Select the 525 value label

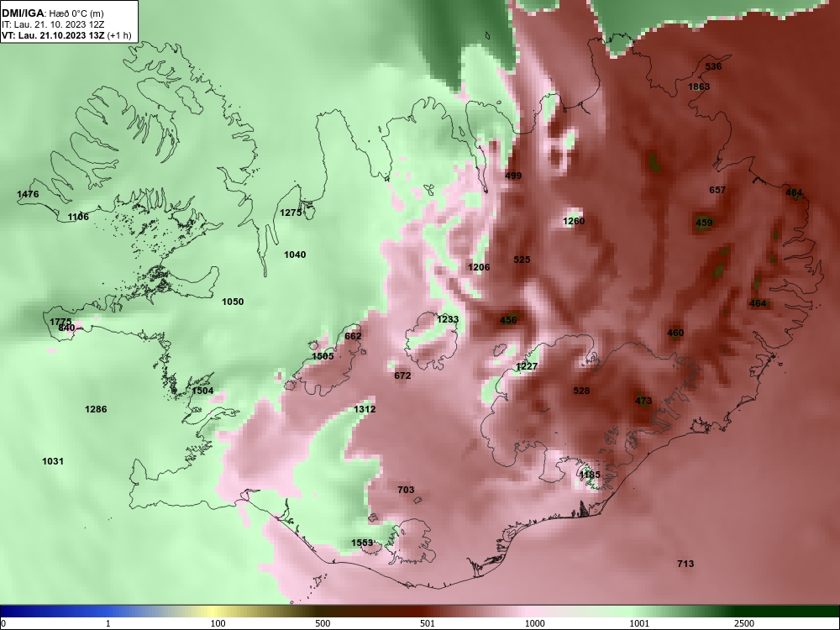[x=522, y=260]
